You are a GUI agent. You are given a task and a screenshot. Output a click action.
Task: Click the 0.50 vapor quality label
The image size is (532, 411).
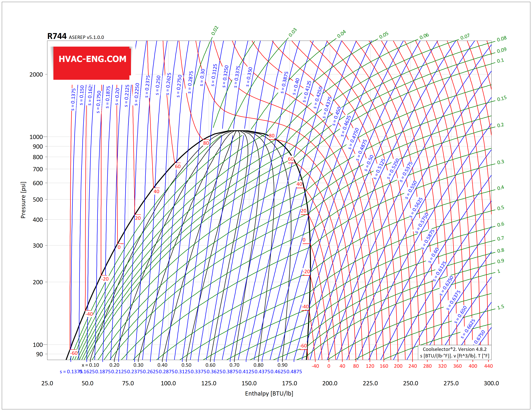186,365
